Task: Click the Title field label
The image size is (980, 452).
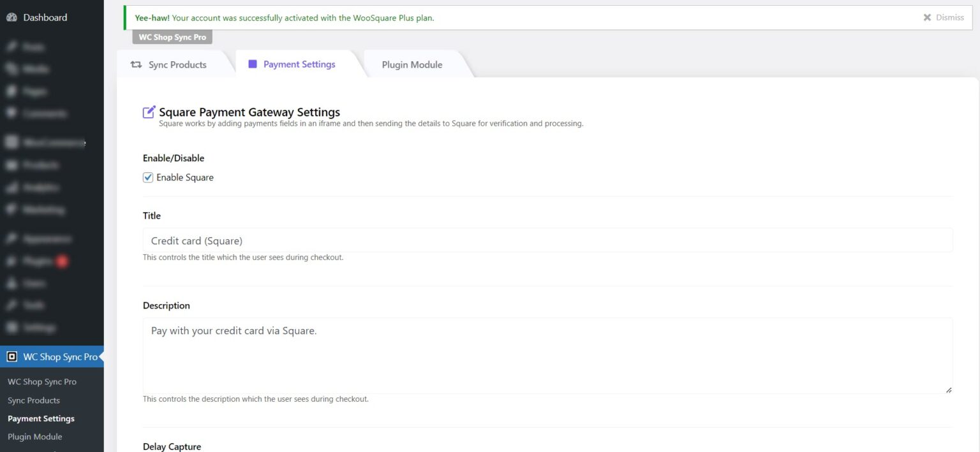Action: 152,215
